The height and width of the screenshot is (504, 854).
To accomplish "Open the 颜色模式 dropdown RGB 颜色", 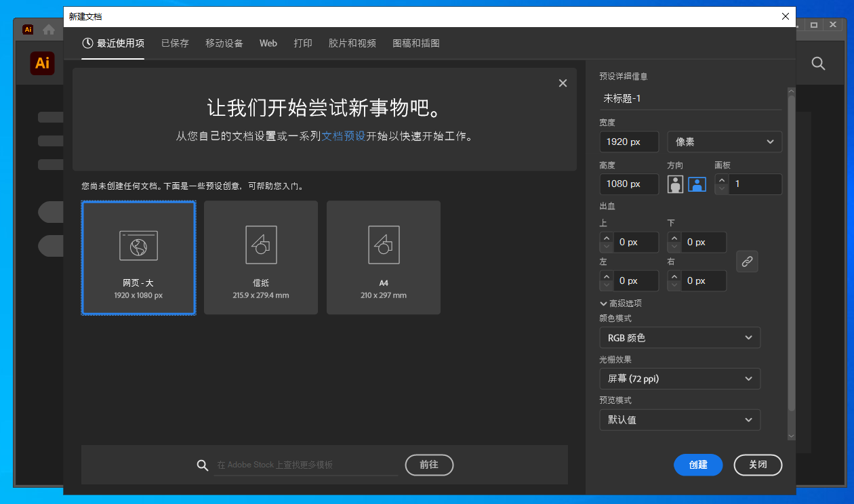I will click(x=680, y=337).
